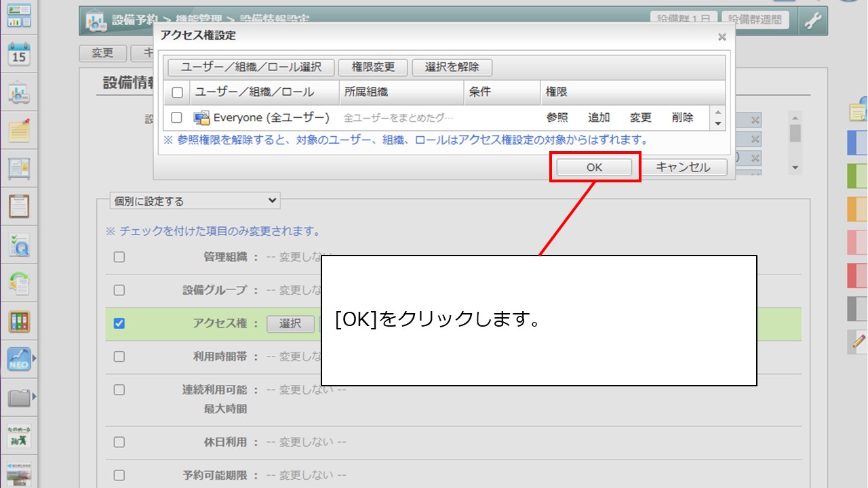This screenshot has height=488, width=868.
Task: Click the gray folder icon in sidebar
Action: 19,396
